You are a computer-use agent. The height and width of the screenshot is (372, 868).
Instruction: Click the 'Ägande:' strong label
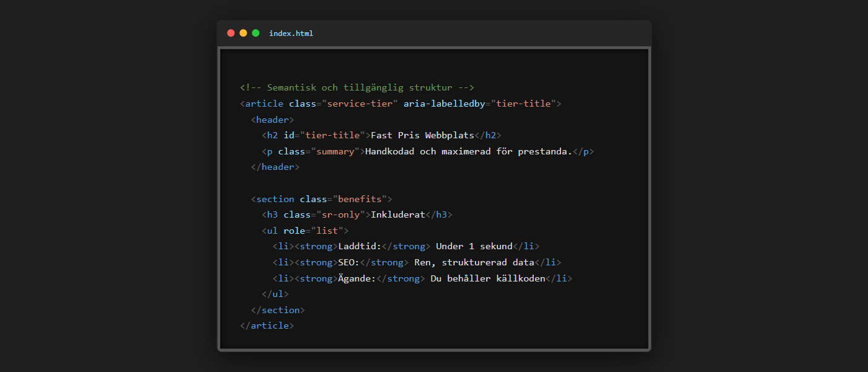357,278
